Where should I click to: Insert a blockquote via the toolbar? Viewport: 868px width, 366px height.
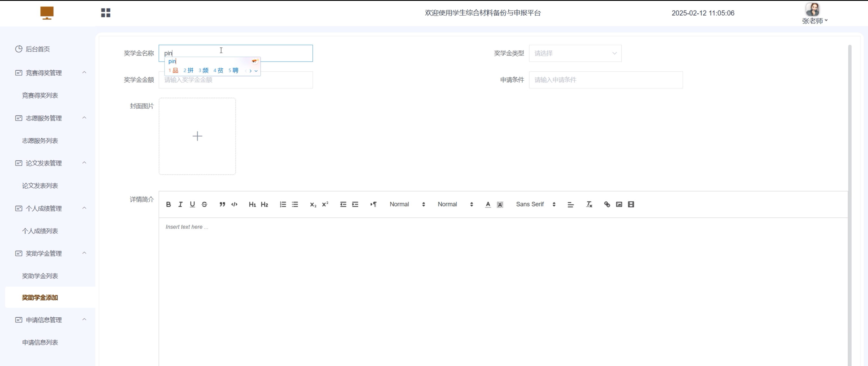pos(222,204)
